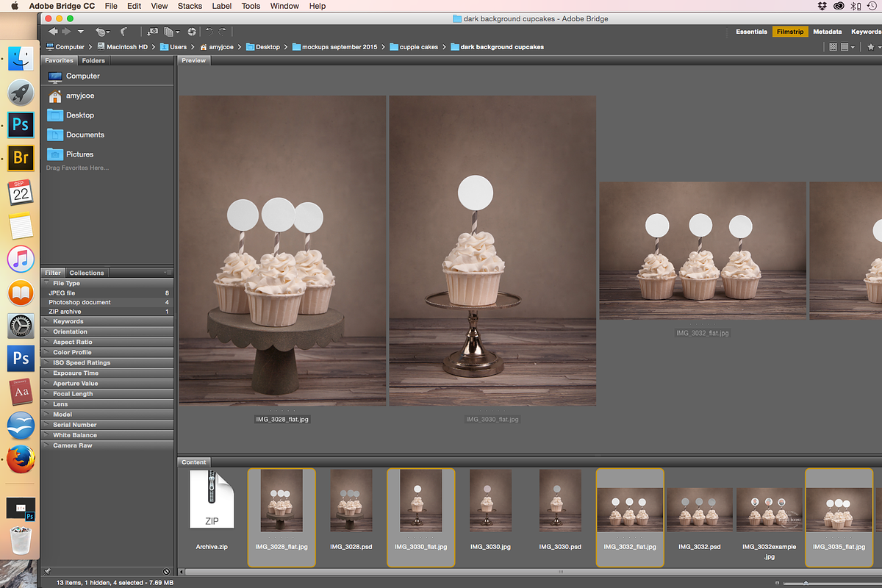The height and width of the screenshot is (588, 882).
Task: Open Photoshop from the Dock
Action: 21,123
